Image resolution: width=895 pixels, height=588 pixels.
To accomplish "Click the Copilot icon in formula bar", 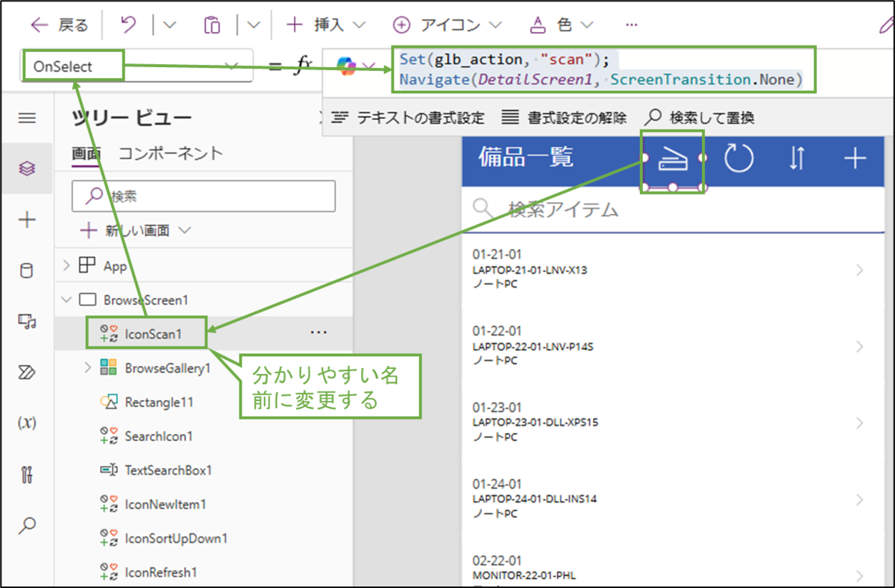I will (x=346, y=66).
